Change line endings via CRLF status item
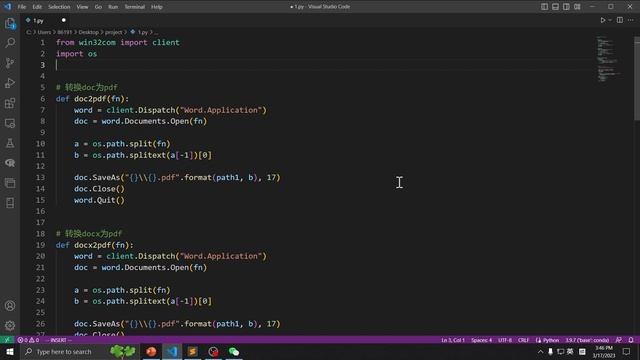Screen dimensions: 640x360 point(523,340)
